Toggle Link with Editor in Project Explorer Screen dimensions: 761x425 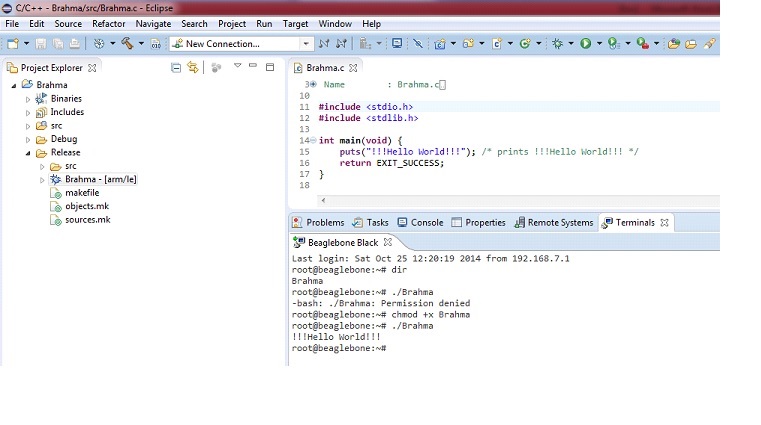[x=193, y=67]
